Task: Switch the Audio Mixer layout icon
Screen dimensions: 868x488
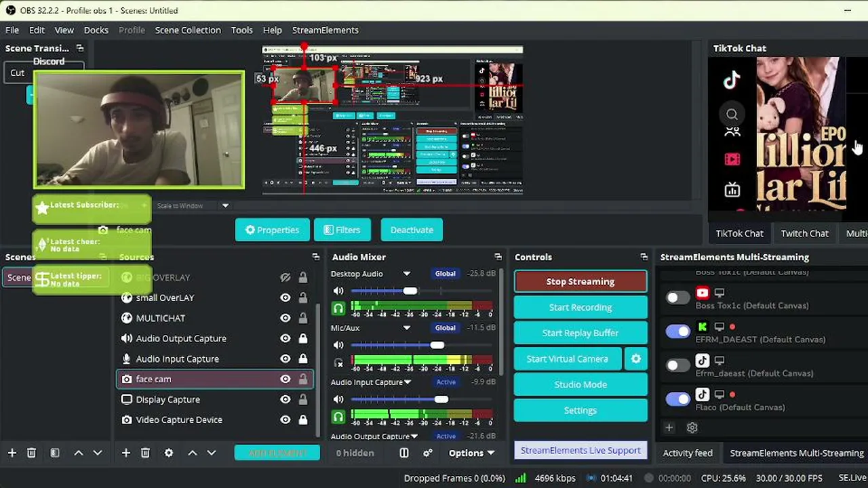Action: 403,453
